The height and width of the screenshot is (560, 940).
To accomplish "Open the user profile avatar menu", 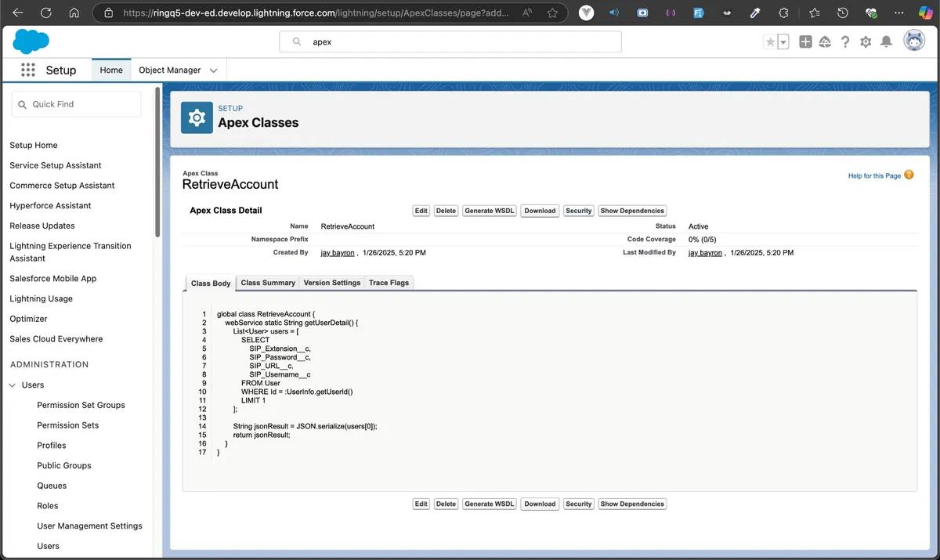I will point(914,42).
